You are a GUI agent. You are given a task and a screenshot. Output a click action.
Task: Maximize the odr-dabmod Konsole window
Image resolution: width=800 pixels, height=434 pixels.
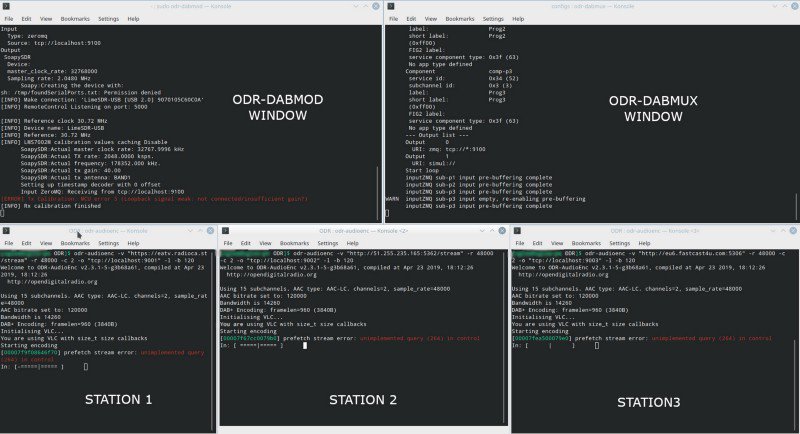click(x=366, y=6)
